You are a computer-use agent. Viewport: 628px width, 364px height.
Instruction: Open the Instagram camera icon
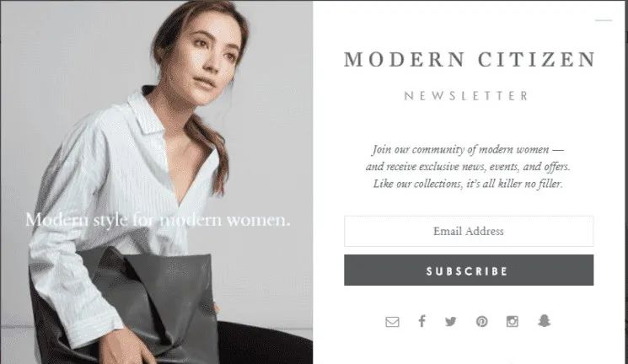click(513, 321)
